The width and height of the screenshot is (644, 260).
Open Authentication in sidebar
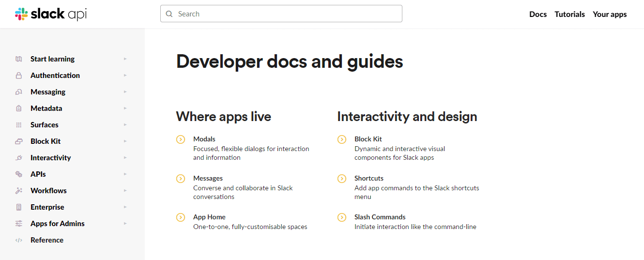tap(55, 76)
